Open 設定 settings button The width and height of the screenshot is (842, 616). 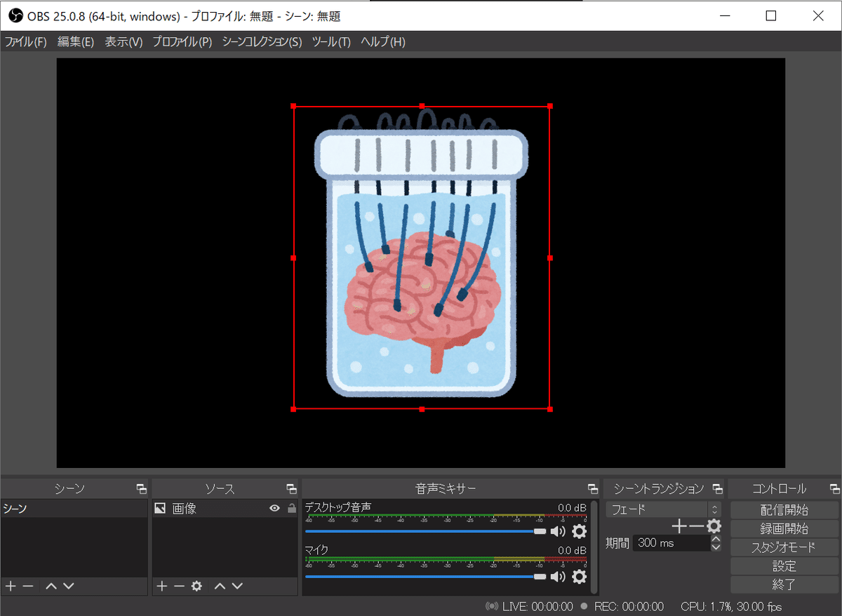point(784,566)
